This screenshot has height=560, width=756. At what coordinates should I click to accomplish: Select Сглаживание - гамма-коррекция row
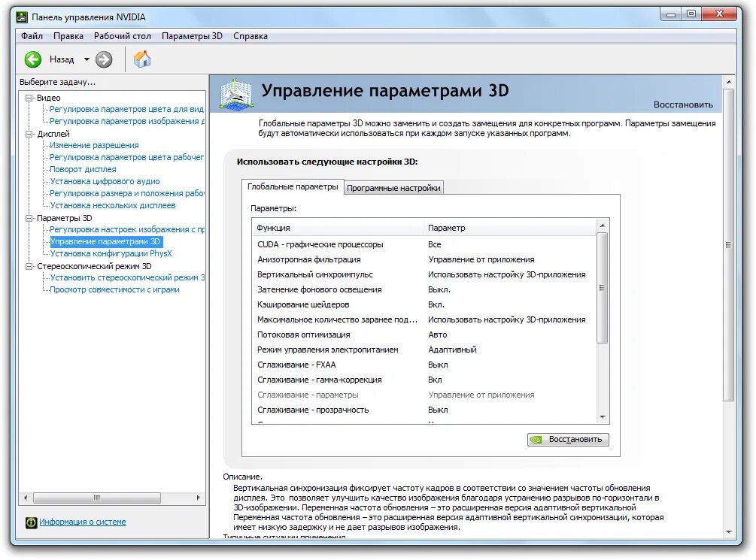[424, 380]
